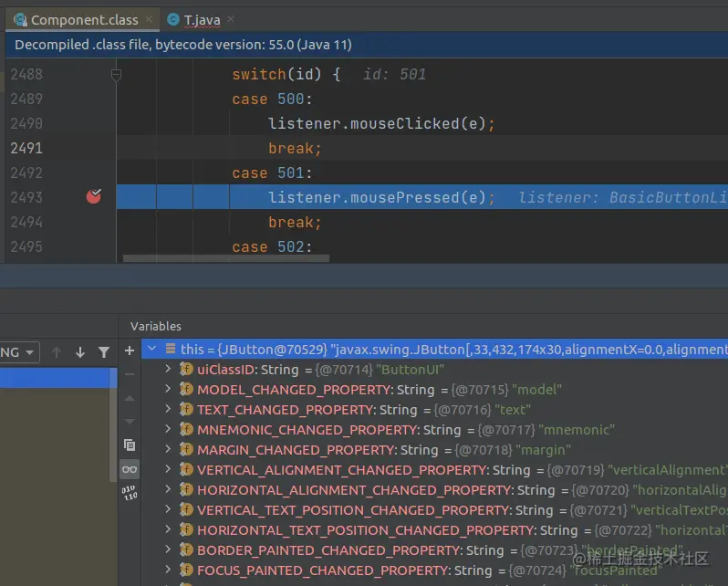Open the frames filter funnel icon
This screenshot has height=586, width=728.
[104, 352]
